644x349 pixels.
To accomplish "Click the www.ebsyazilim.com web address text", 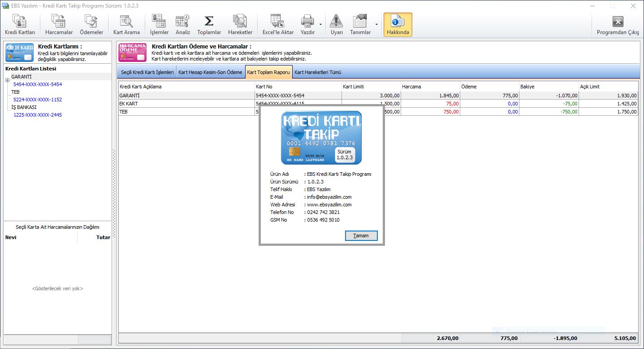I will click(x=329, y=205).
